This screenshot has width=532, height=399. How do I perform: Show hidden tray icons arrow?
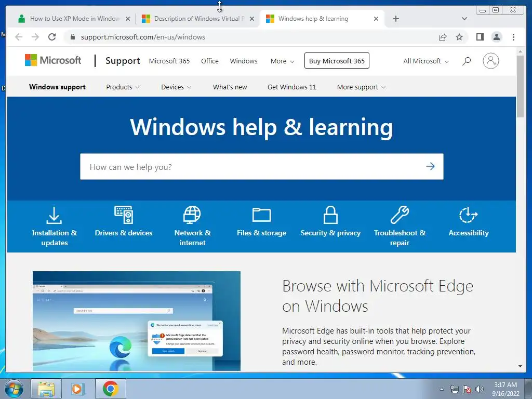(442, 389)
